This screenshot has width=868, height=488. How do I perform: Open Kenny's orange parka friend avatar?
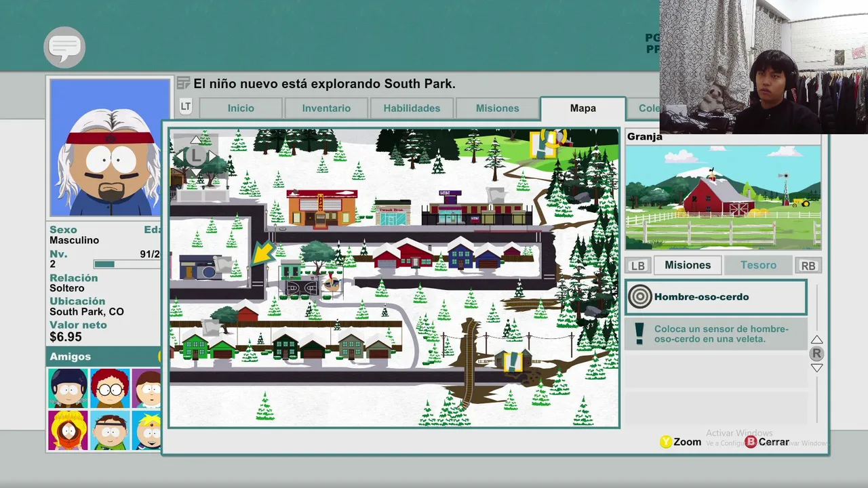[68, 430]
